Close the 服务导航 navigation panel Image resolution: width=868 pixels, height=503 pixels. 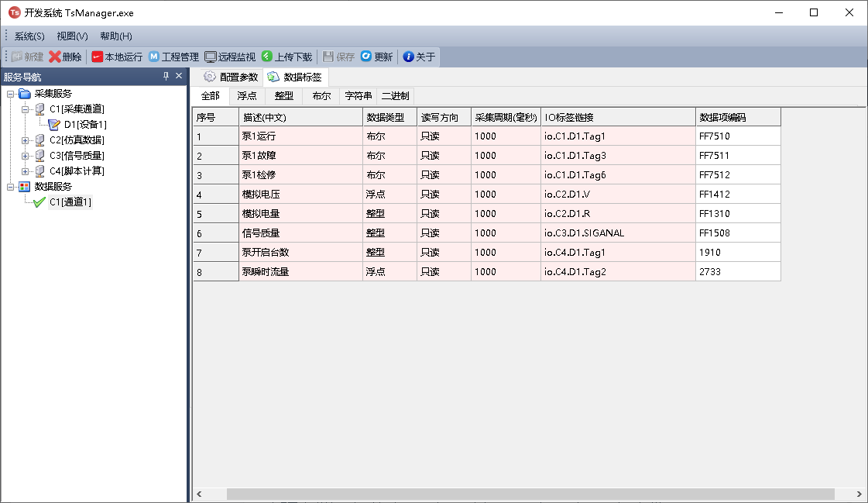(x=179, y=76)
